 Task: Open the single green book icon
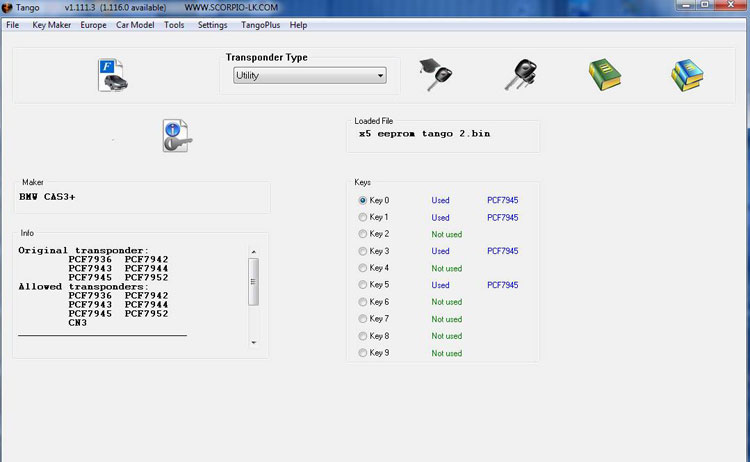point(605,75)
